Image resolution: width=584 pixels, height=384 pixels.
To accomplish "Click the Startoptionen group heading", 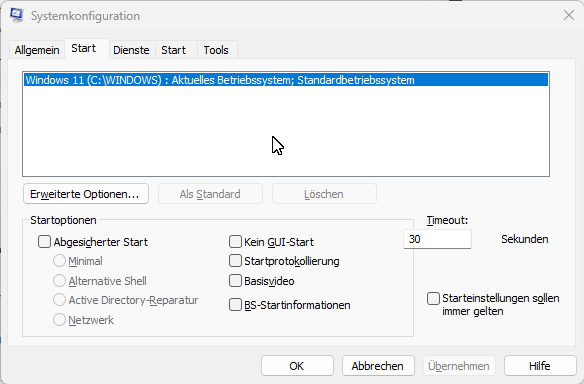I will click(63, 220).
